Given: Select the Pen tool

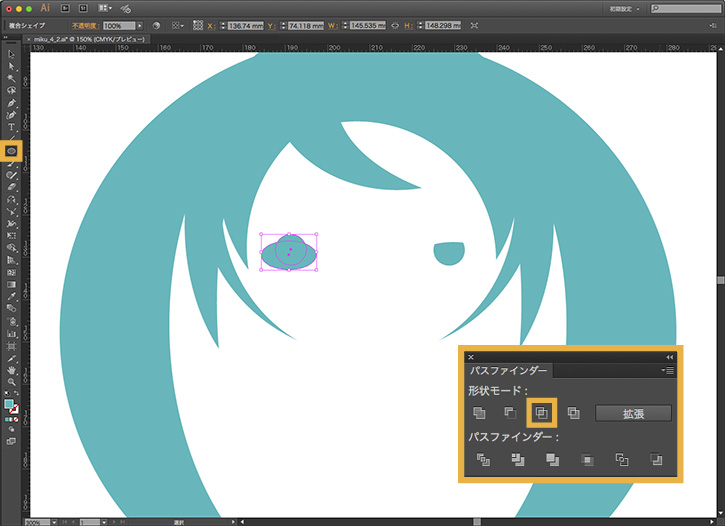Looking at the screenshot, I should 11,103.
